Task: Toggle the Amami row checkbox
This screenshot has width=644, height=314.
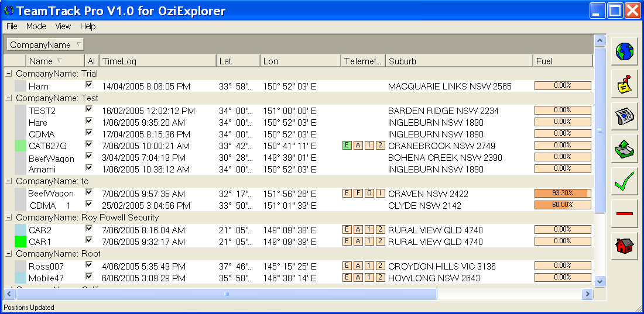Action: click(x=89, y=167)
